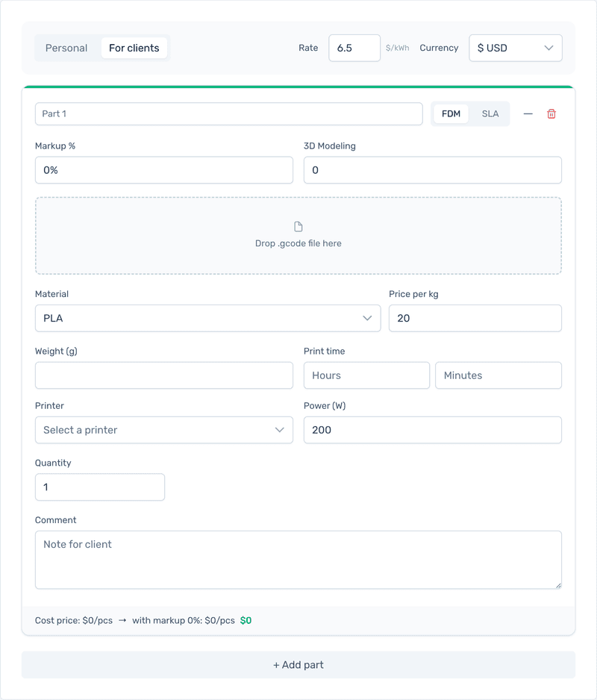Open the Select a printer dropdown
This screenshot has width=597, height=700.
163,430
